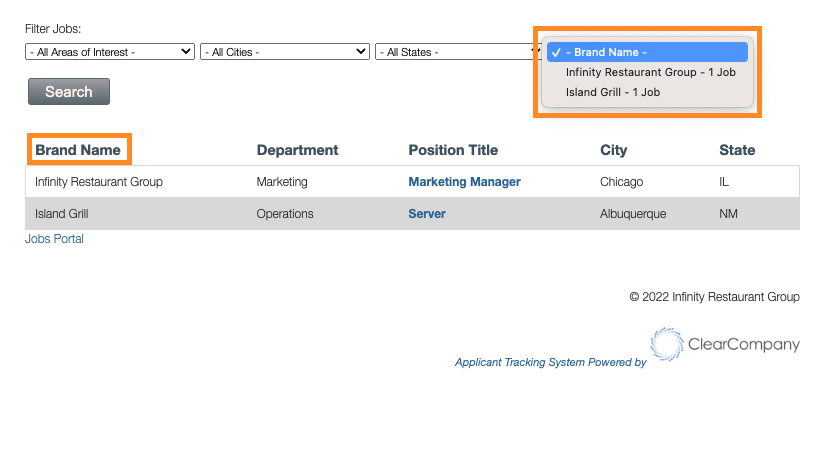
Task: Open the All Cities dropdown
Action: (x=285, y=52)
